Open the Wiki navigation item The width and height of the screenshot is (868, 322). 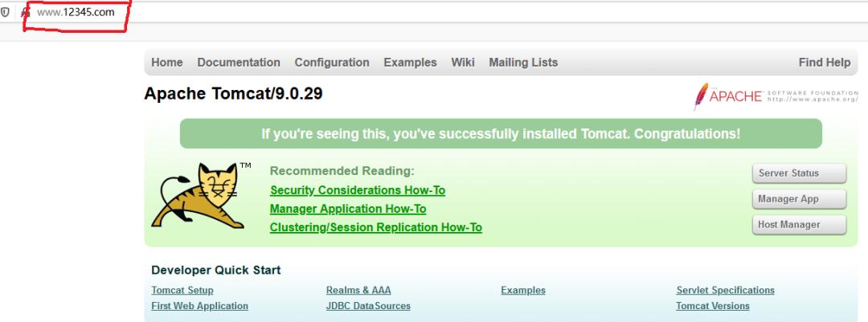coord(463,63)
